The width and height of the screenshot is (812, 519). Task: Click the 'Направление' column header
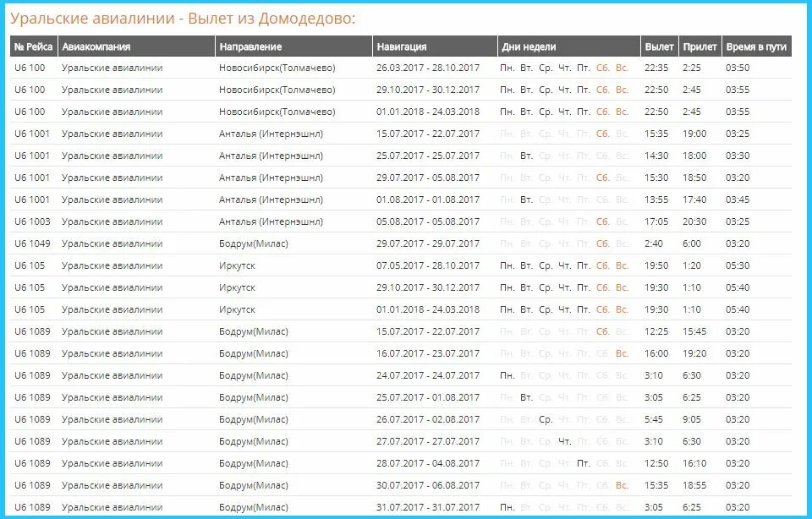[x=294, y=46]
